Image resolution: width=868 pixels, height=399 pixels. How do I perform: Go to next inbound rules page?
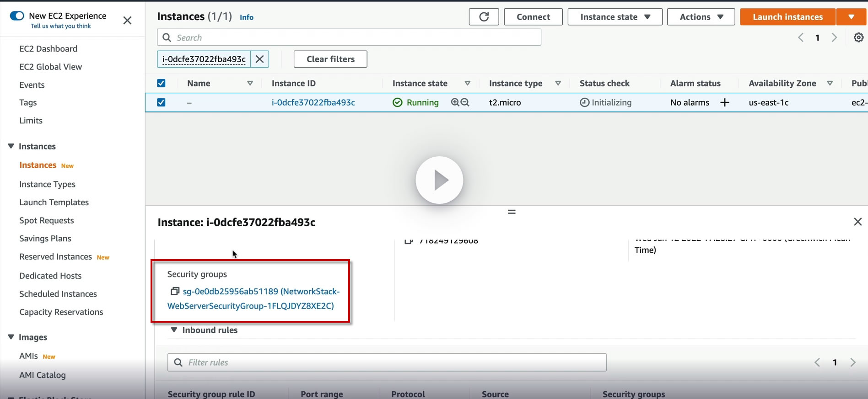click(853, 362)
